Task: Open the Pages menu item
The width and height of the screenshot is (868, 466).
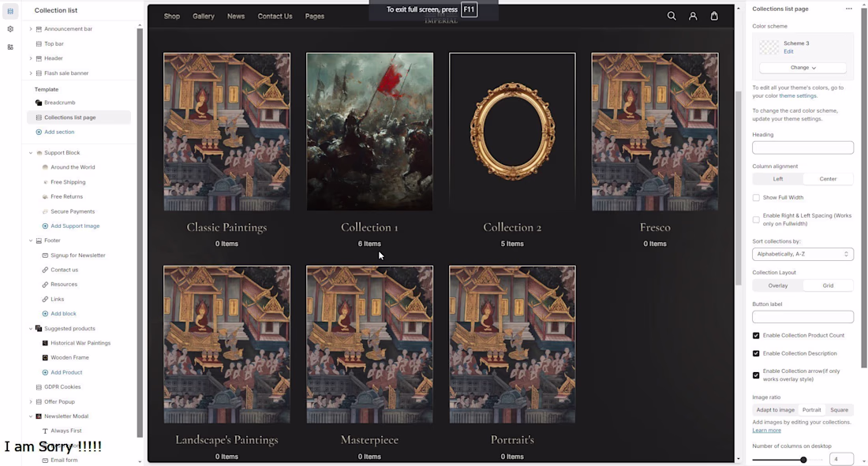Action: tap(314, 16)
